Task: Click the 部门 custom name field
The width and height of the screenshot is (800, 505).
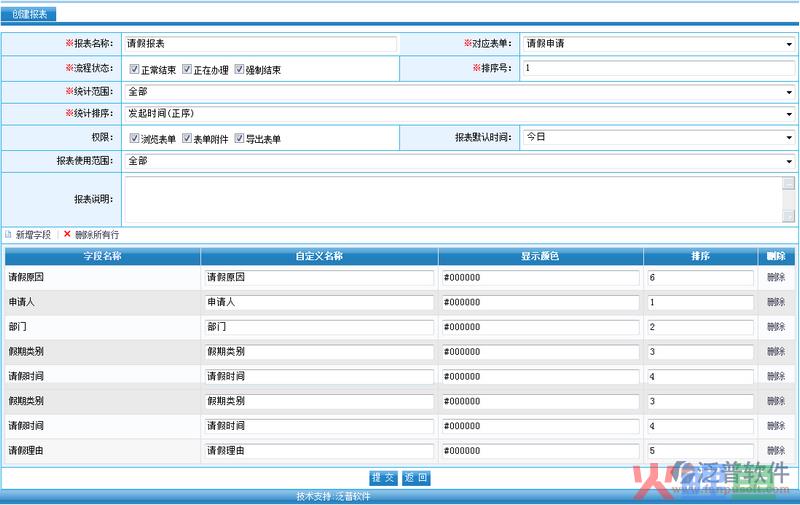Action: (319, 327)
